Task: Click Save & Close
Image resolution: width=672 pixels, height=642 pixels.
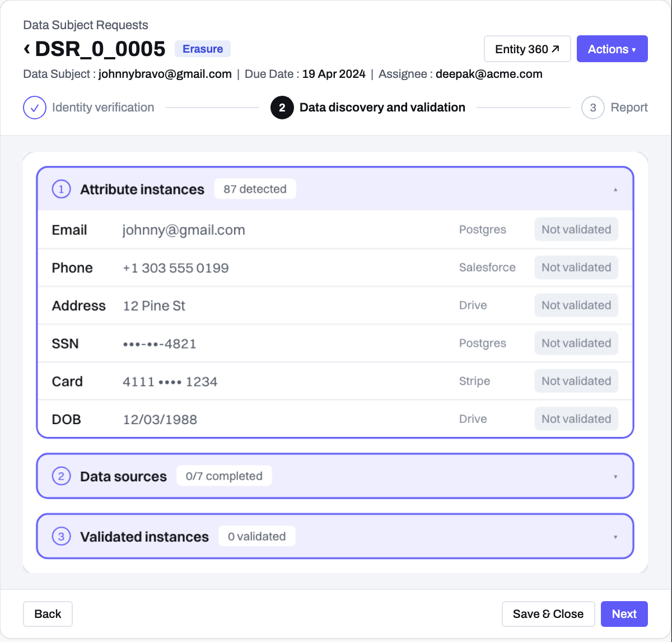Action: tap(548, 614)
